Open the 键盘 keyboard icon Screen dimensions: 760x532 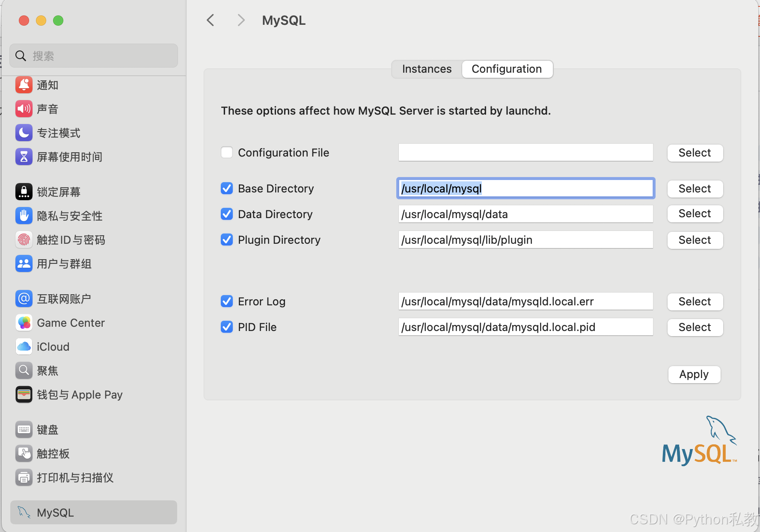[x=24, y=430]
